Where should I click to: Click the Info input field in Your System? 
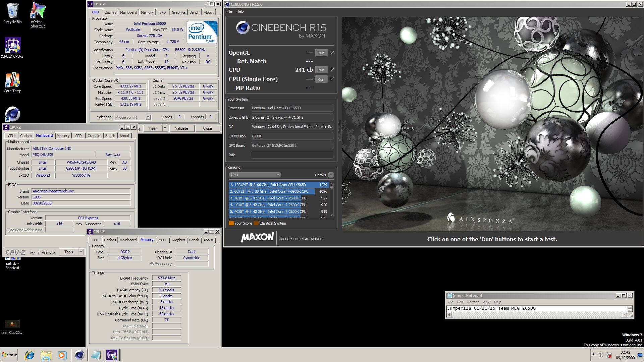tap(292, 155)
